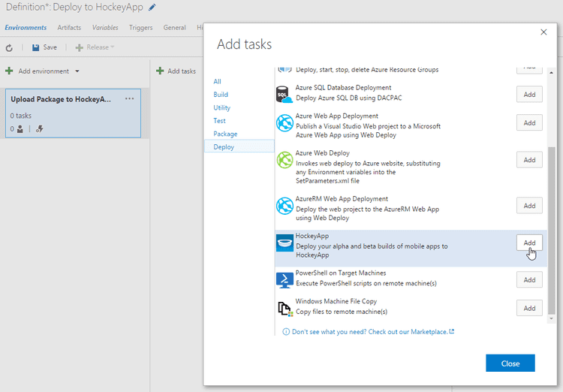Select the Test task category
This screenshot has width=563, height=392.
[x=219, y=121]
